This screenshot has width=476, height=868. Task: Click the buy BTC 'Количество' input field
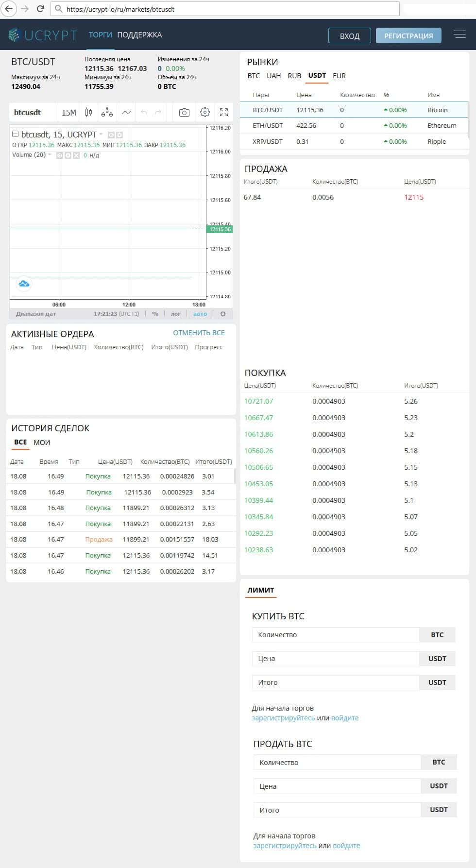(335, 635)
